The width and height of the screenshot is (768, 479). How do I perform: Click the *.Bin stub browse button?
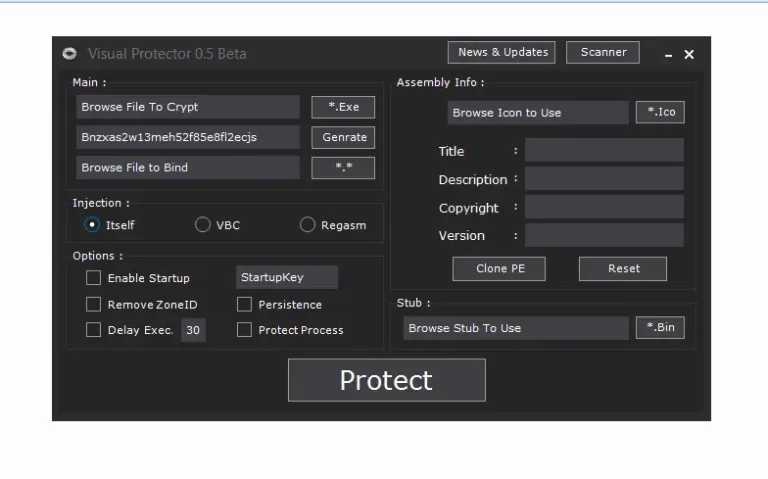pos(660,328)
